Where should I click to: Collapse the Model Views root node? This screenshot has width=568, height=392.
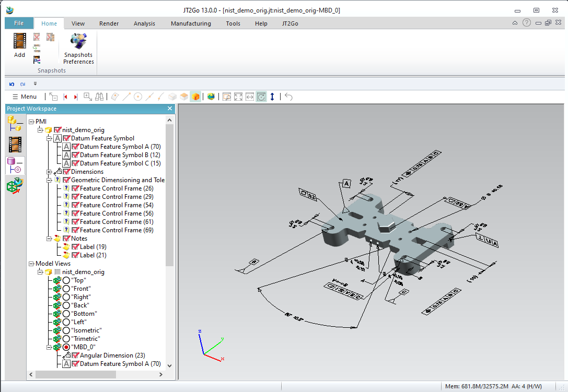pyautogui.click(x=31, y=264)
